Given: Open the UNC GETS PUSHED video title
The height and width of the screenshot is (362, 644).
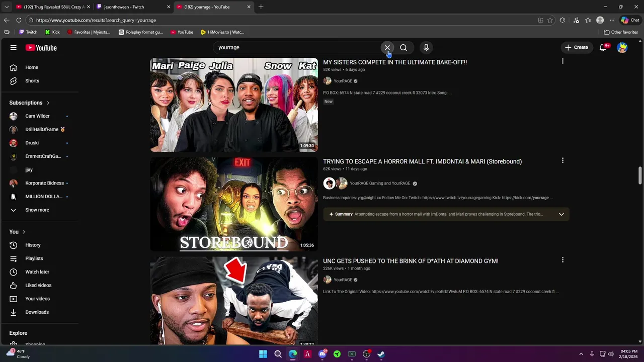Looking at the screenshot, I should [411, 261].
